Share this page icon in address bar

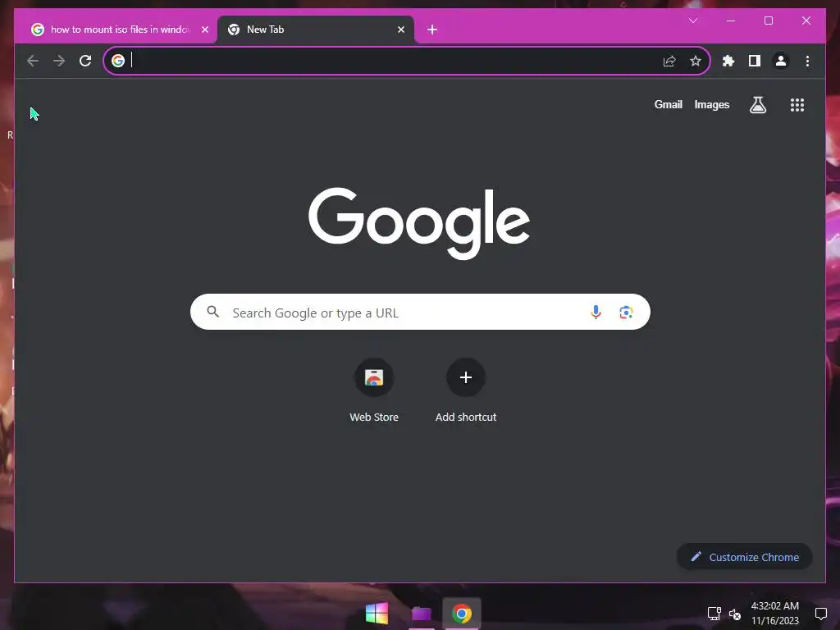pos(669,61)
